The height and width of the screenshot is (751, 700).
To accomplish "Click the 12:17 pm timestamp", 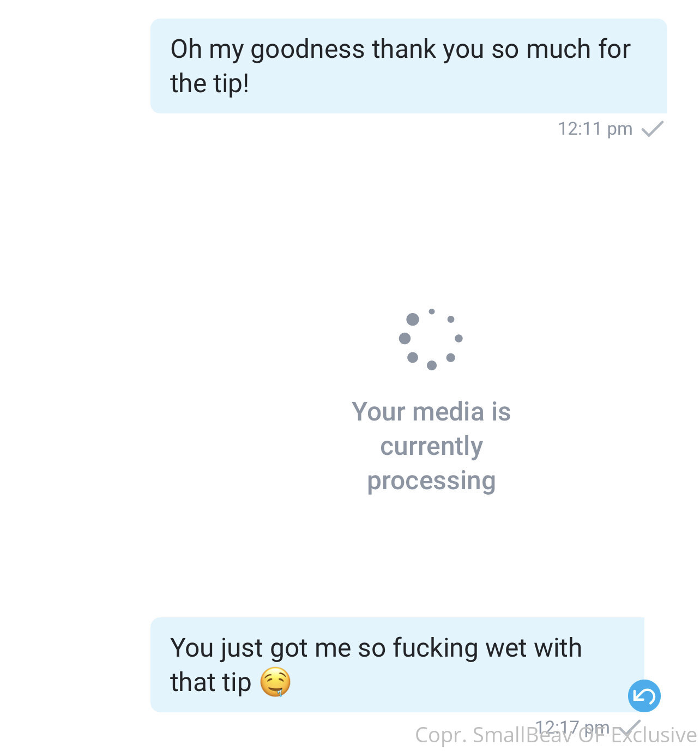I will click(x=571, y=727).
